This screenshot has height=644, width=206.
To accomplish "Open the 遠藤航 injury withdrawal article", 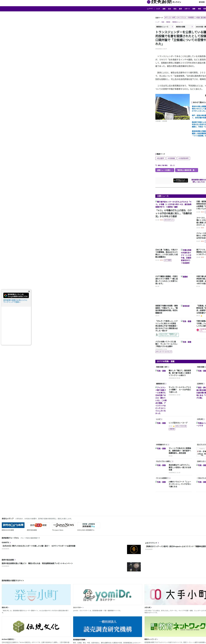I will point(167,280).
